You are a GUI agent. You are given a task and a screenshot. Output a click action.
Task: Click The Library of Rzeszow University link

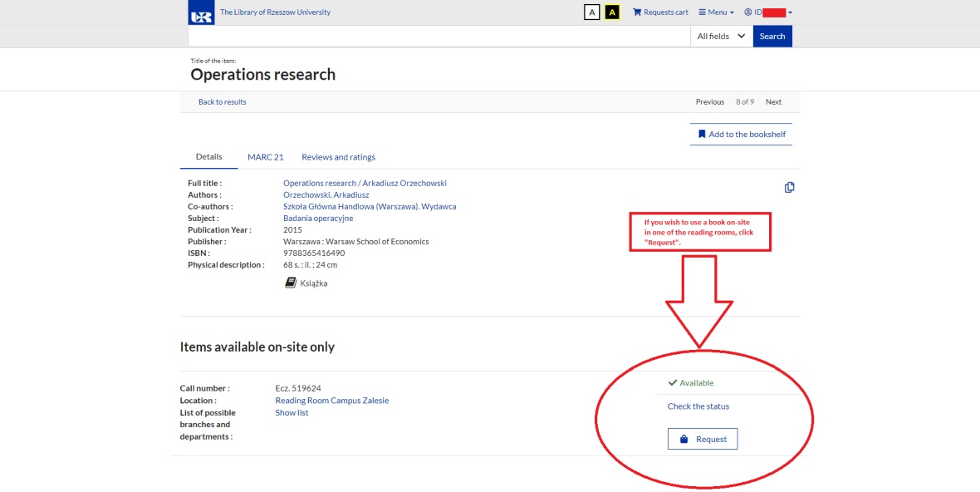pyautogui.click(x=275, y=12)
